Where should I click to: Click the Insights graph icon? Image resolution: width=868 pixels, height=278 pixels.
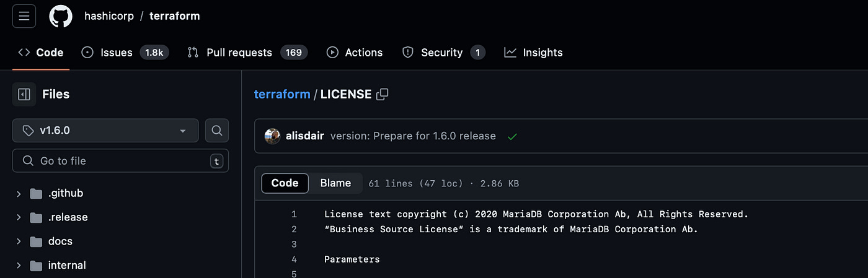[x=510, y=53]
